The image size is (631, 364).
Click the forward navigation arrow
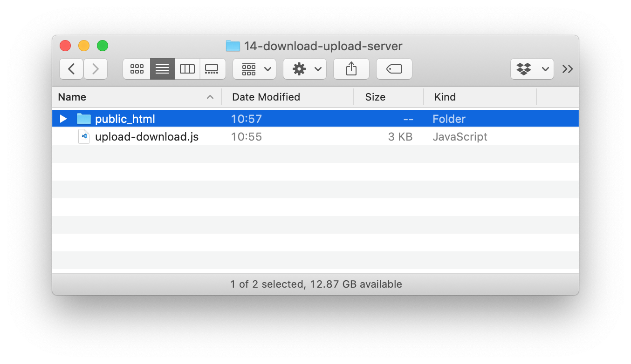pyautogui.click(x=96, y=69)
